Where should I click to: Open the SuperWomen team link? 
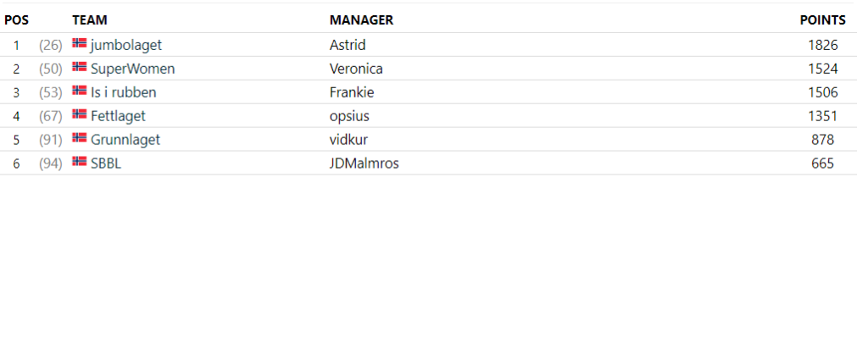(133, 69)
